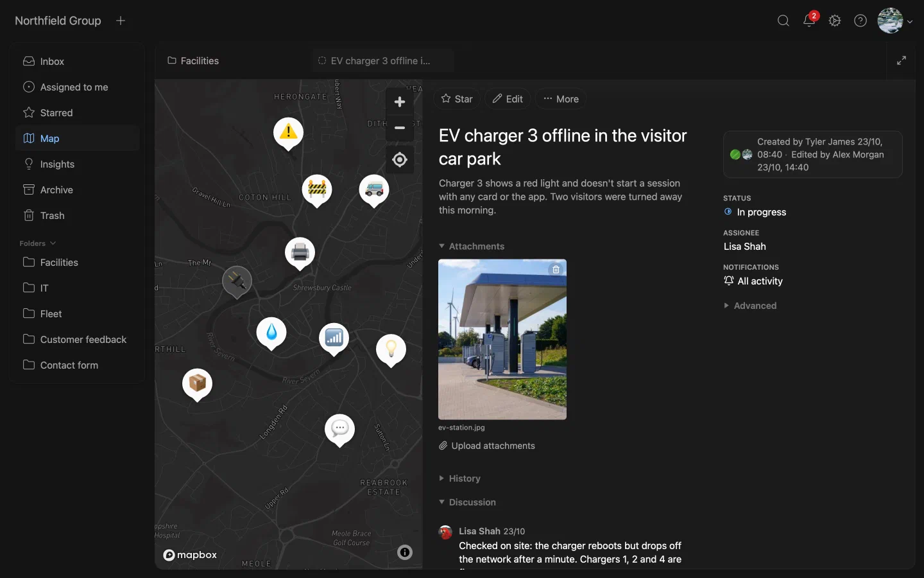Select the light bulb map marker
The height and width of the screenshot is (578, 924).
click(391, 349)
